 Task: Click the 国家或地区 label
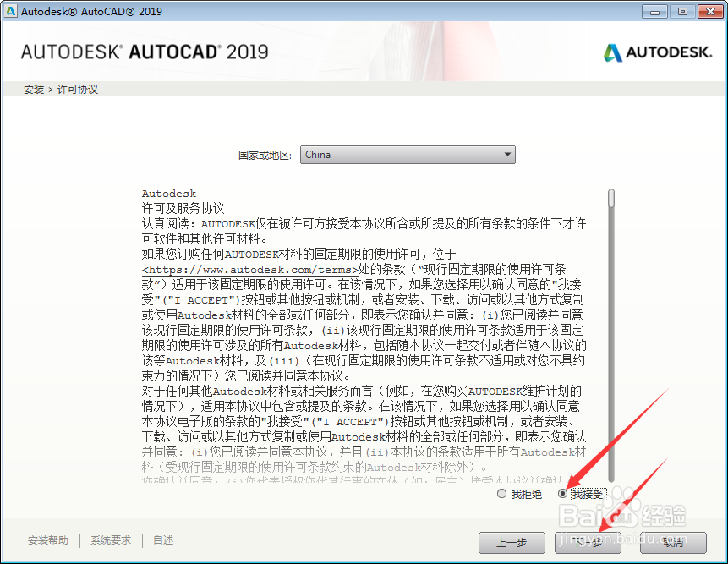point(265,155)
